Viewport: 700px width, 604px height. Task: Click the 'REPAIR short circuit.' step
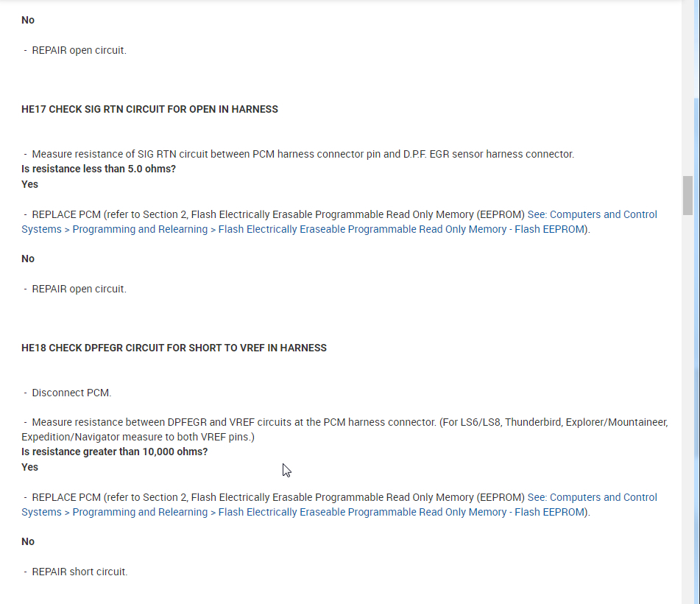tap(79, 572)
